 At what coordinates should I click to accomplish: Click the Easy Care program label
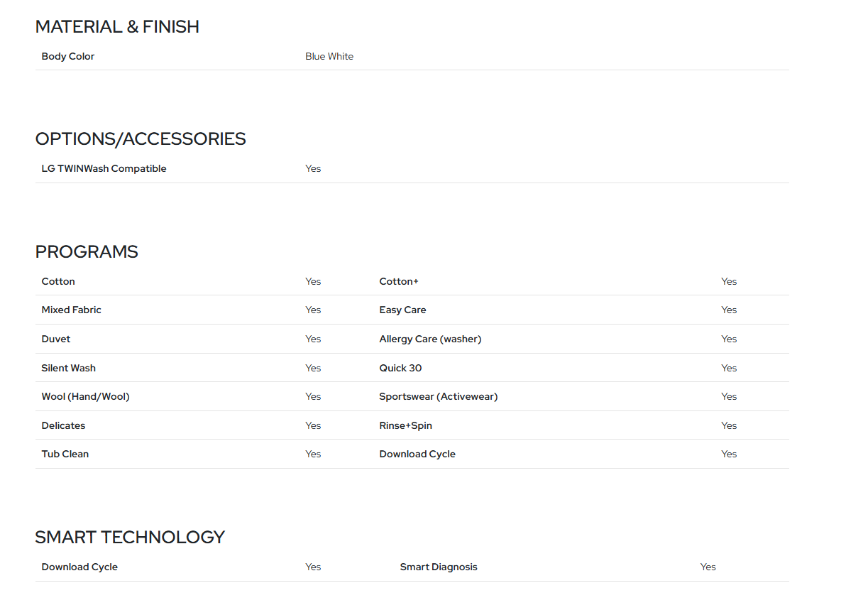[x=402, y=310]
